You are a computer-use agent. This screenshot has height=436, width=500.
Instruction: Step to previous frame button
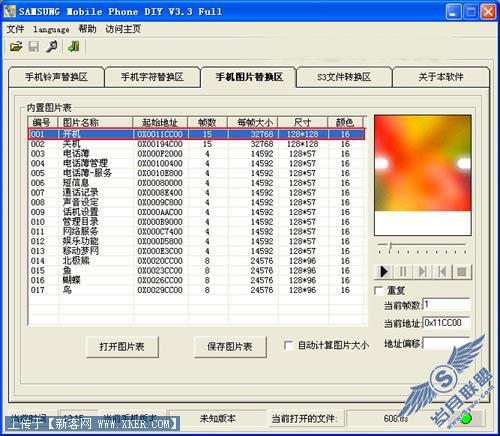(x=442, y=271)
